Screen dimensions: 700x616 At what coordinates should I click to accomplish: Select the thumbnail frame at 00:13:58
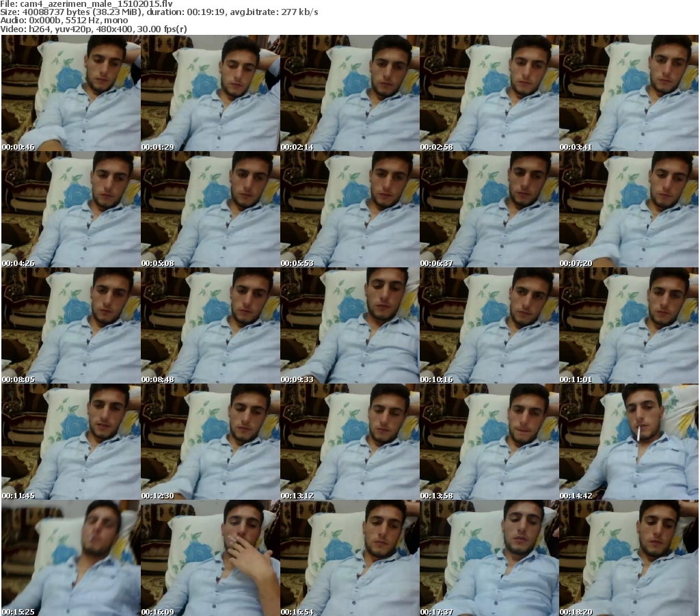point(489,442)
